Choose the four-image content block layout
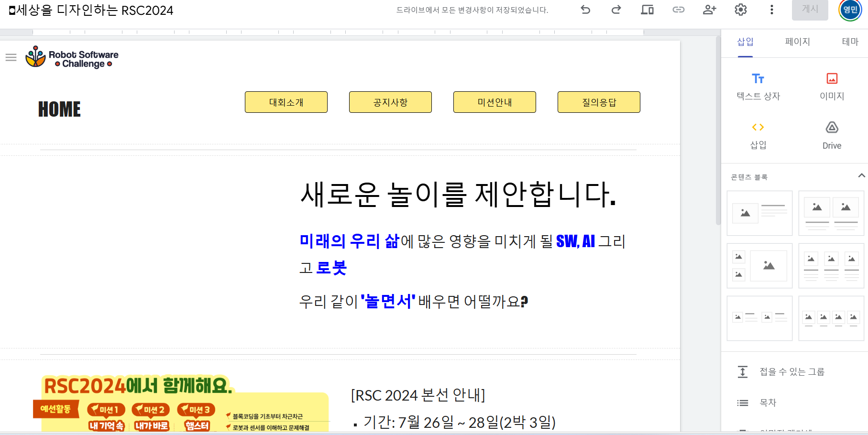The width and height of the screenshot is (868, 435). 831,318
